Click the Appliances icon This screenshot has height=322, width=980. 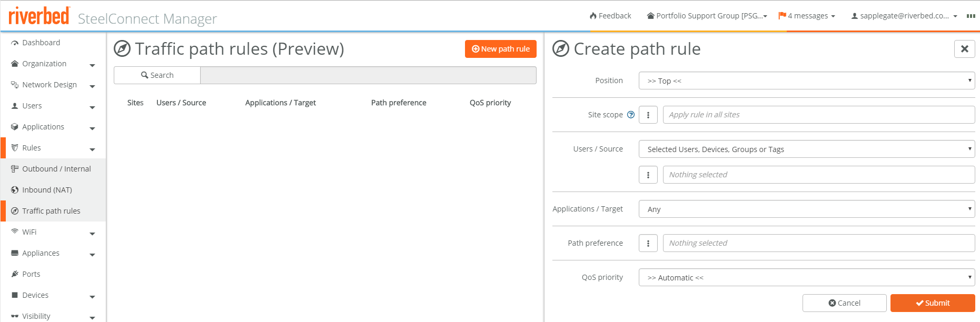tap(15, 253)
